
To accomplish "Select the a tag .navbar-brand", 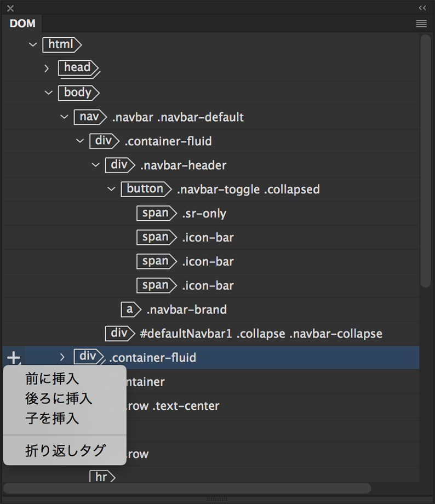I will tap(130, 310).
